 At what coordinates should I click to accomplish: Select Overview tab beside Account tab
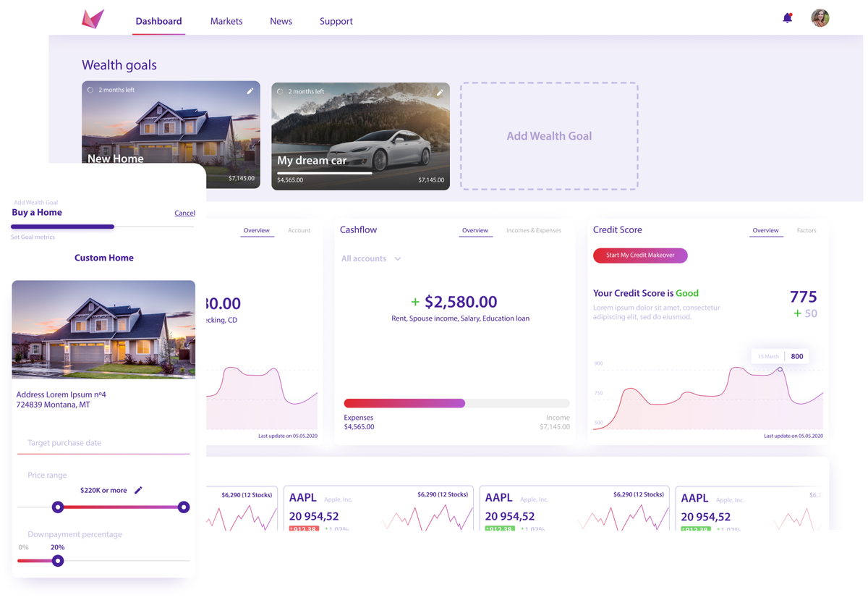(256, 230)
